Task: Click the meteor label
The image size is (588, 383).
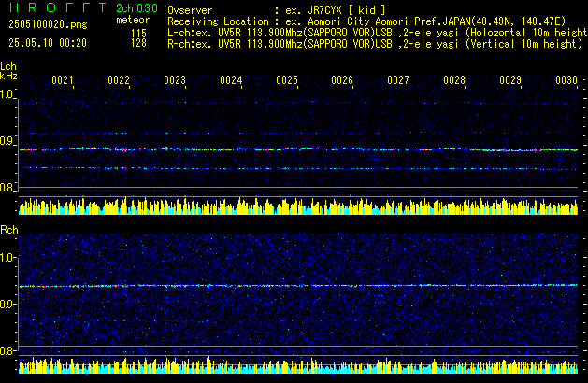Action: point(133,20)
